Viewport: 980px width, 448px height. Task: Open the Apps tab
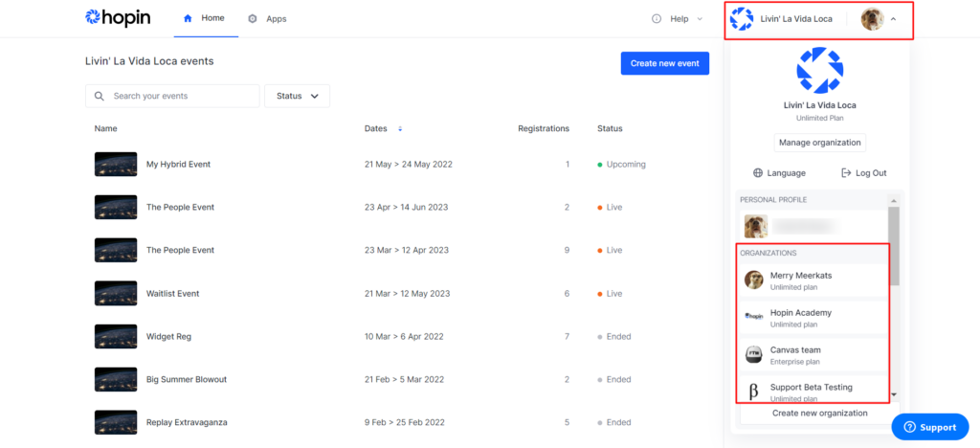pyautogui.click(x=268, y=19)
